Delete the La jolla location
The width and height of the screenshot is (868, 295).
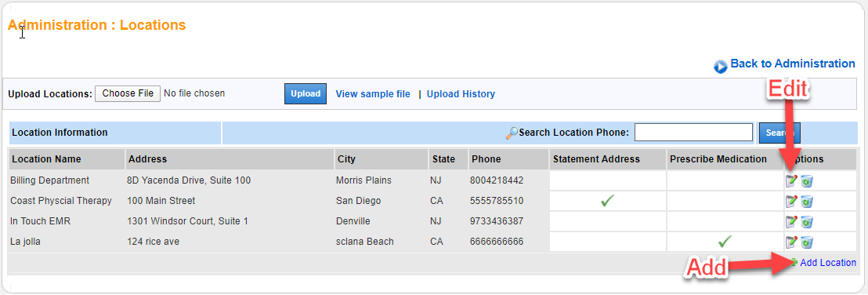click(x=807, y=242)
